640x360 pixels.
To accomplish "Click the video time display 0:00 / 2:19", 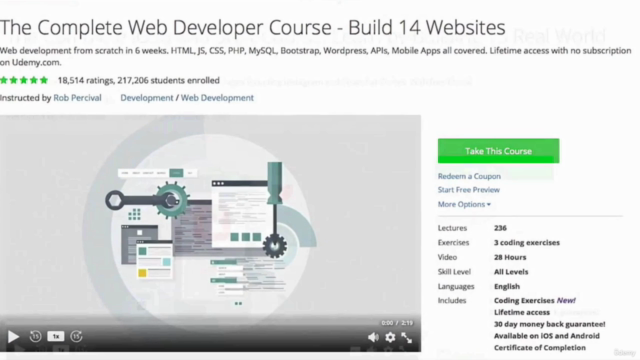I will coord(397,323).
